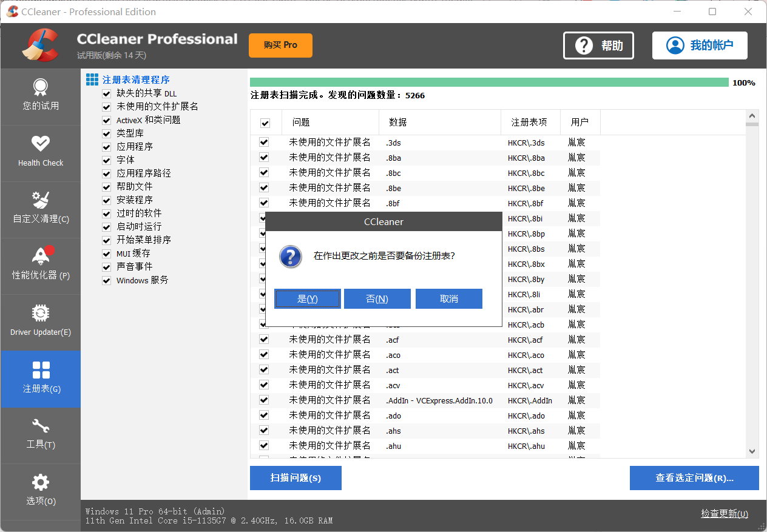767x532 pixels.
Task: Uncheck the .3ds row checkbox
Action: 264,142
